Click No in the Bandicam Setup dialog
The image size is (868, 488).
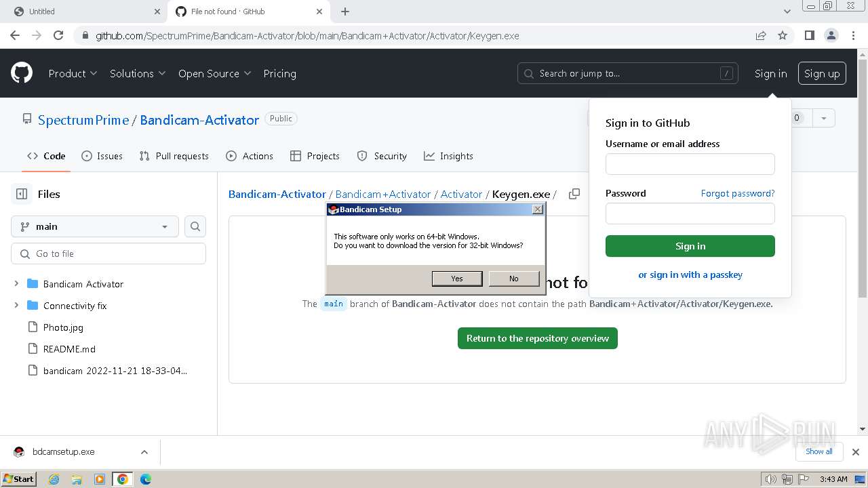514,279
